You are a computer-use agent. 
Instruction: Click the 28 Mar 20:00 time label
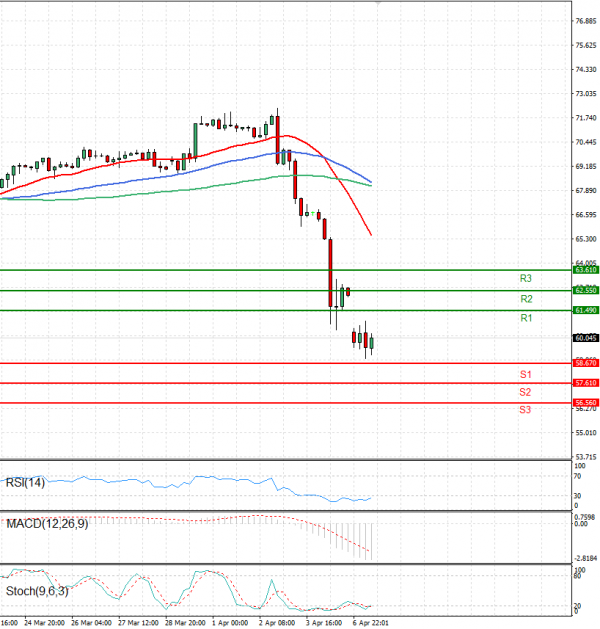pos(185,623)
